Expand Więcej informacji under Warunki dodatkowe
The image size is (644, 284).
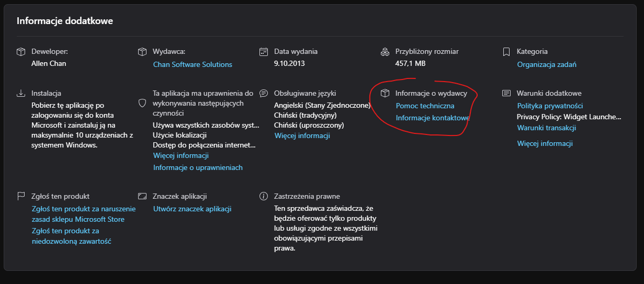coord(545,143)
